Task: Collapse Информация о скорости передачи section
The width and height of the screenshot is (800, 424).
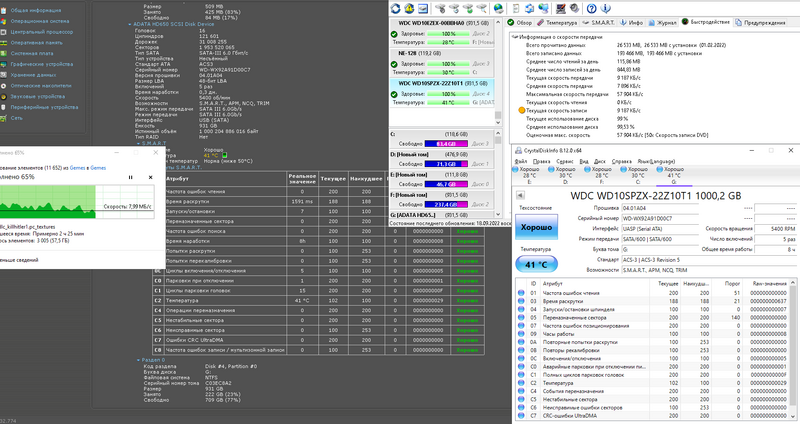Action: click(x=515, y=37)
